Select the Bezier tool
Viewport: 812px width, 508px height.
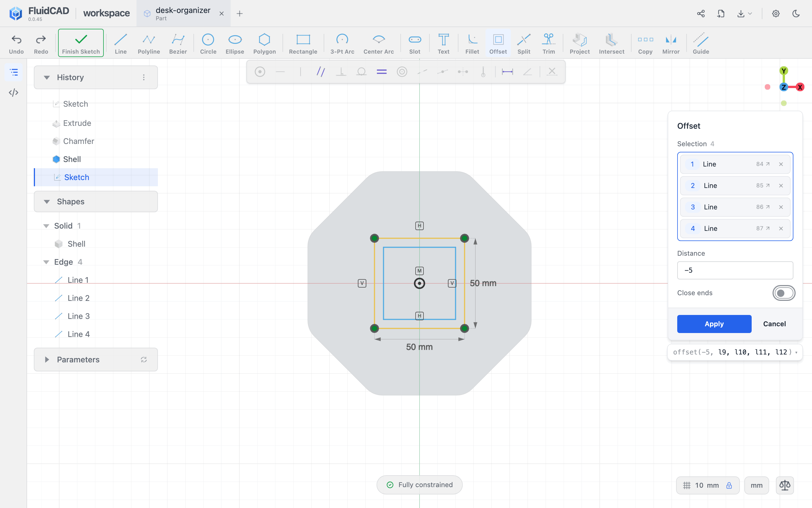pyautogui.click(x=178, y=44)
